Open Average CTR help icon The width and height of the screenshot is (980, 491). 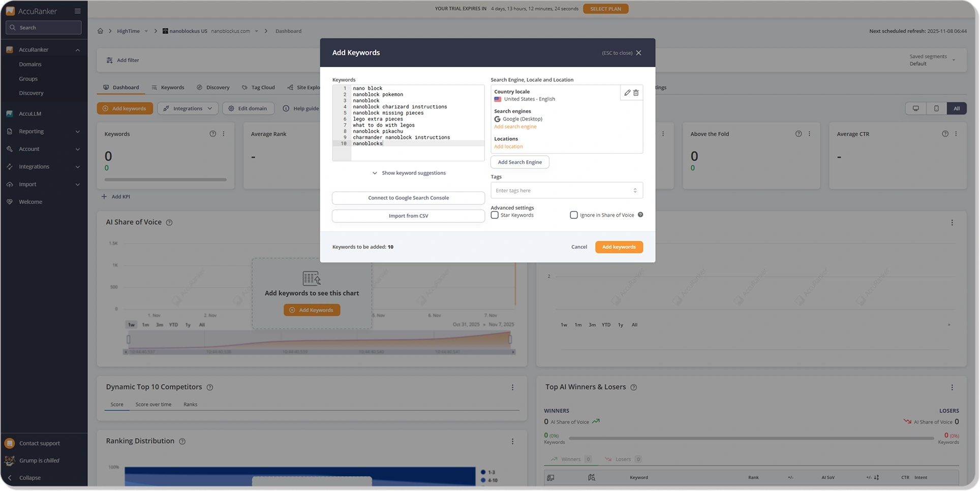coord(945,134)
